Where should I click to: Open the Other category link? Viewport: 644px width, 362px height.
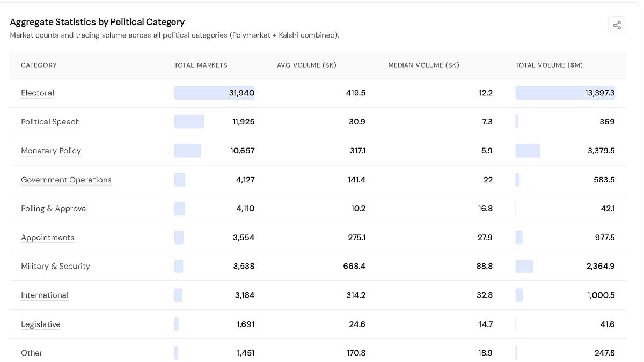click(32, 353)
